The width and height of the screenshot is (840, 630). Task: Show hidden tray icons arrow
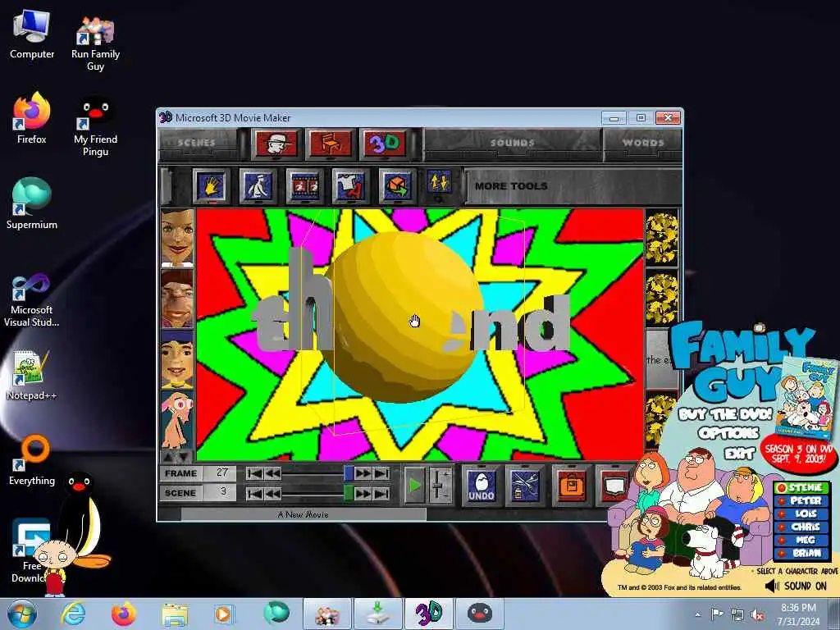point(697,615)
